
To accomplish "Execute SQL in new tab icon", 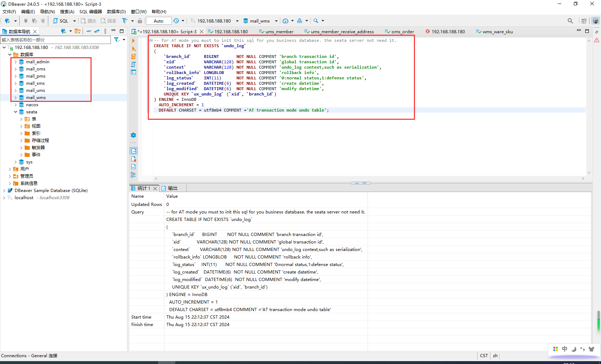I will [133, 49].
